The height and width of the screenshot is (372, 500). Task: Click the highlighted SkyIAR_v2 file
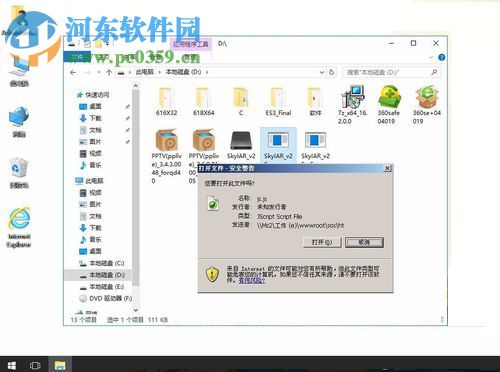coord(278,145)
